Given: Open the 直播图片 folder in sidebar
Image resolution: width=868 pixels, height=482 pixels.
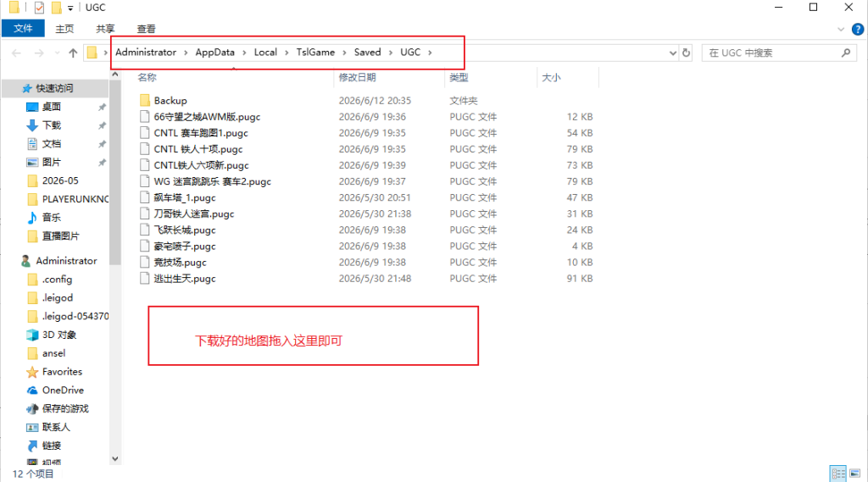Looking at the screenshot, I should [x=60, y=235].
